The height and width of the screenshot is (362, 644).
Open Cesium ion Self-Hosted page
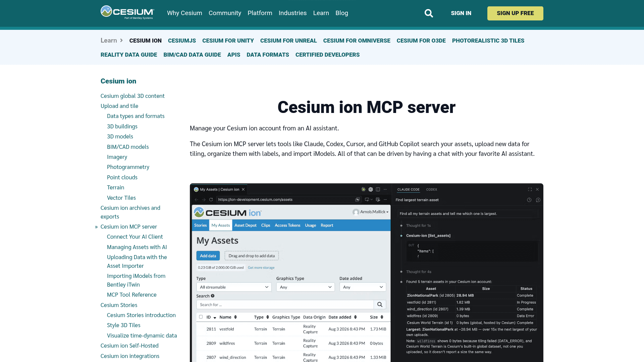[x=129, y=346]
